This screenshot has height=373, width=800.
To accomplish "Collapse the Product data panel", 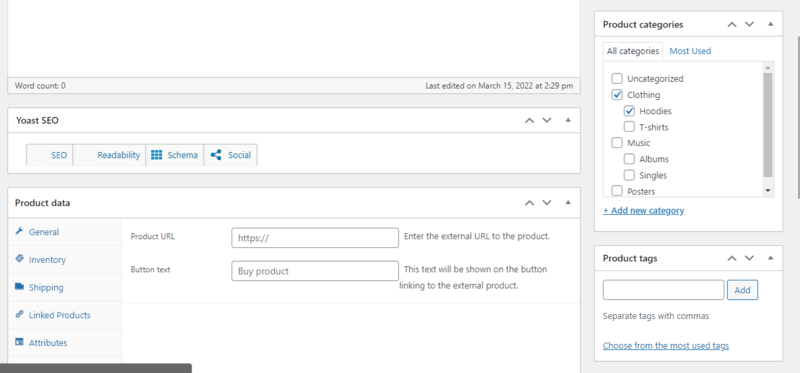I will 568,202.
